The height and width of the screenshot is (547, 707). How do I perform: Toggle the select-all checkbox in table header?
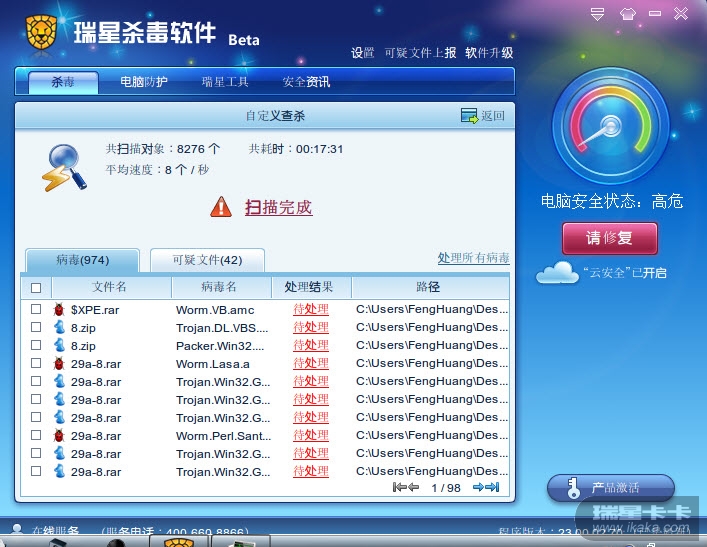[36, 288]
